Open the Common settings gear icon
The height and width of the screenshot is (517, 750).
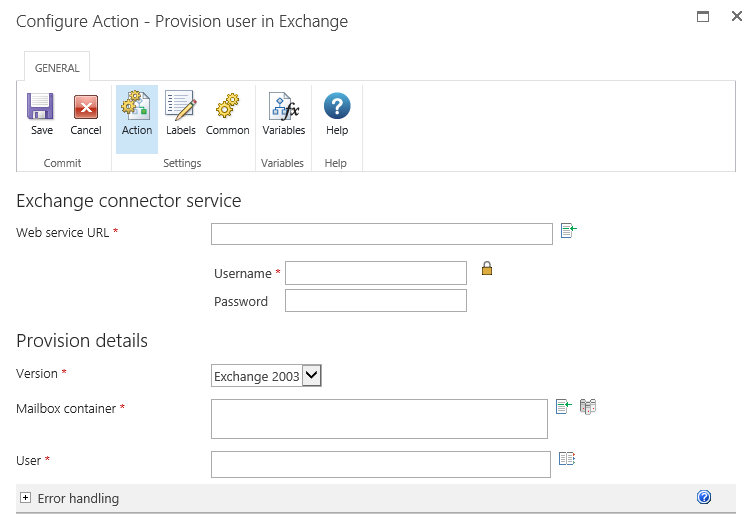click(227, 108)
